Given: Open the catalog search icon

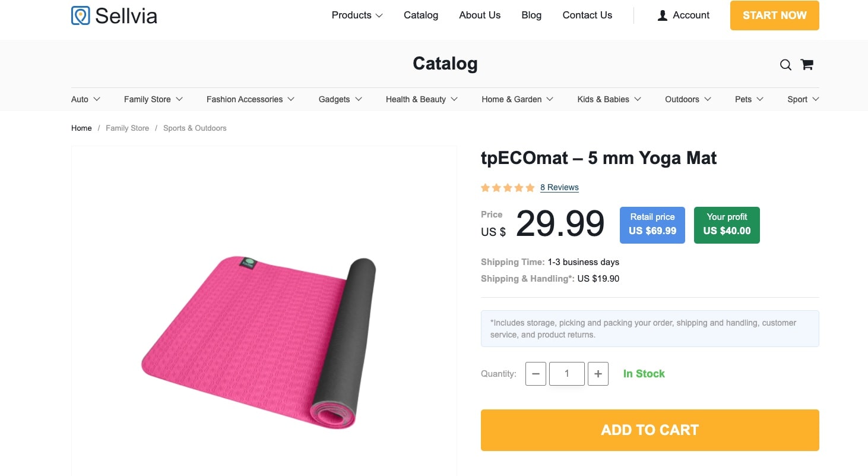Looking at the screenshot, I should [x=785, y=65].
